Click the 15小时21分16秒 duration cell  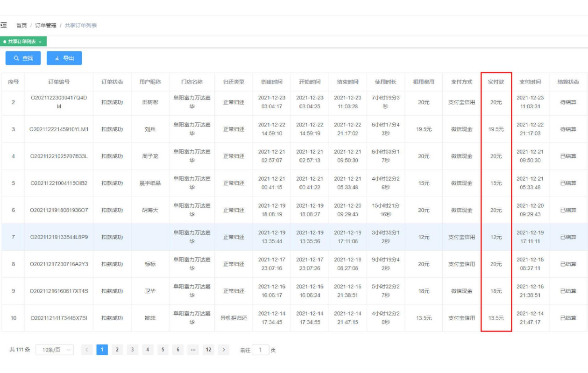[x=386, y=210]
